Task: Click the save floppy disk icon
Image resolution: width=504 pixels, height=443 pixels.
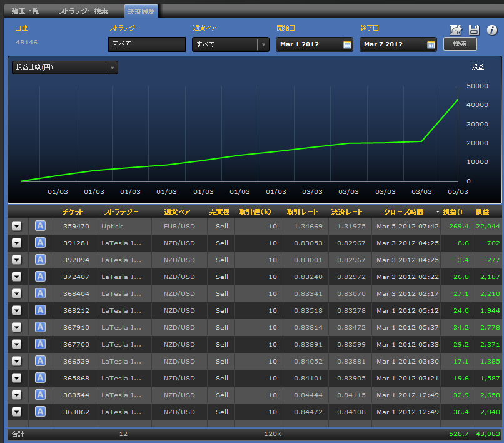Action: tap(473, 30)
